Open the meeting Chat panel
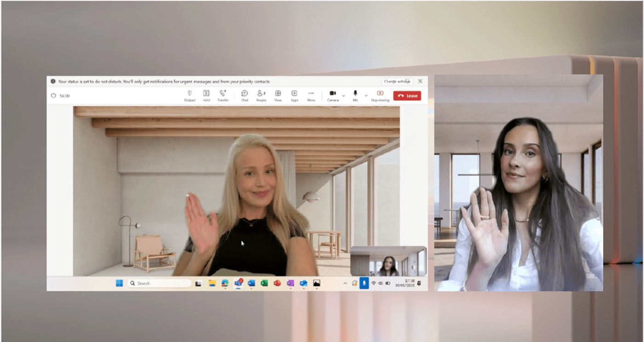The image size is (644, 342). tap(245, 95)
